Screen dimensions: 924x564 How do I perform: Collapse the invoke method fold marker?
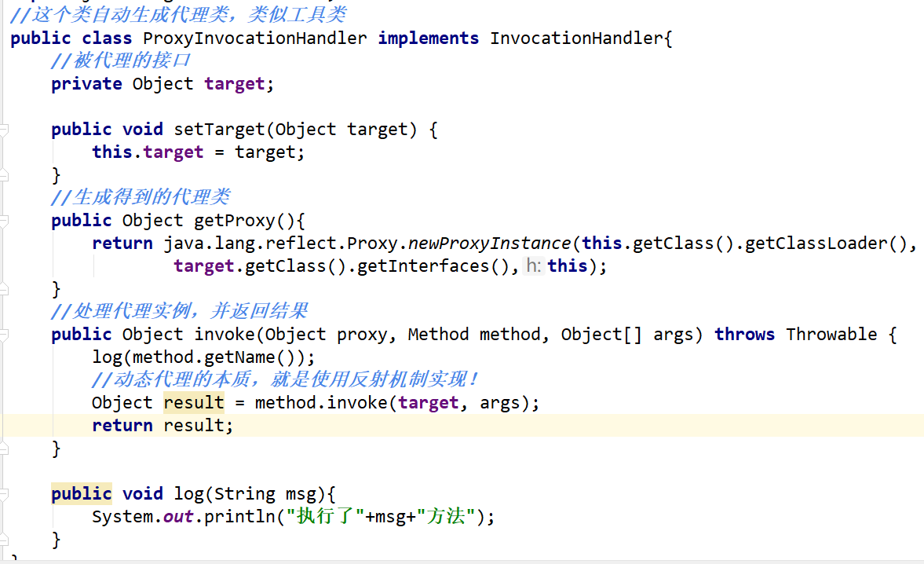tap(3, 335)
